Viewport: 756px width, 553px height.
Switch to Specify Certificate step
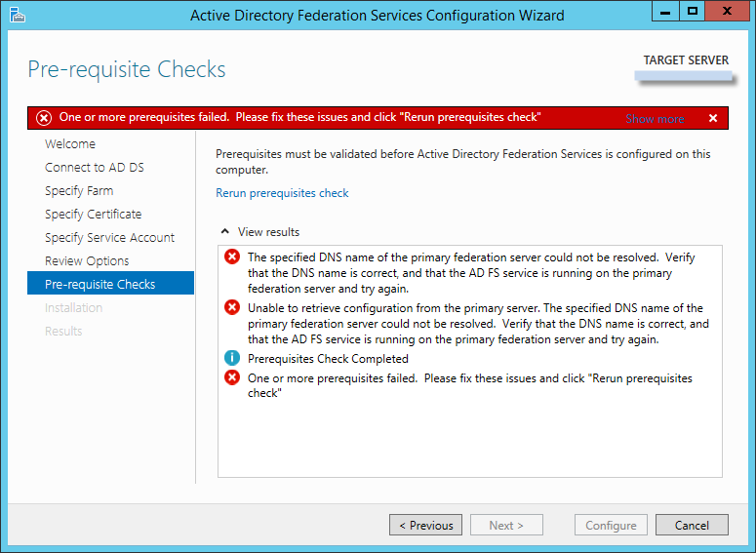tap(93, 214)
